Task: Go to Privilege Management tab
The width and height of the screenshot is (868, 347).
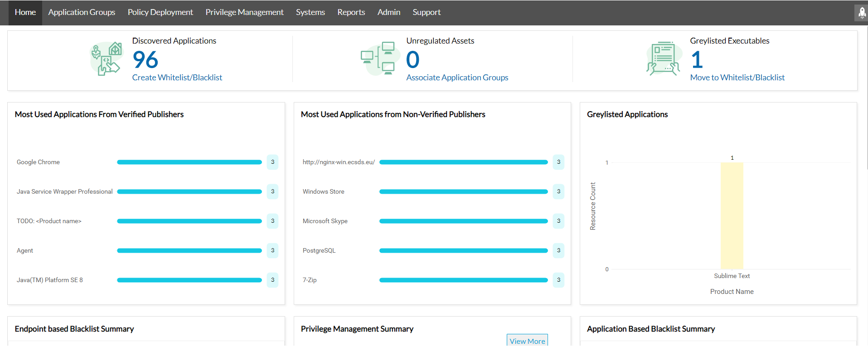Action: click(244, 12)
